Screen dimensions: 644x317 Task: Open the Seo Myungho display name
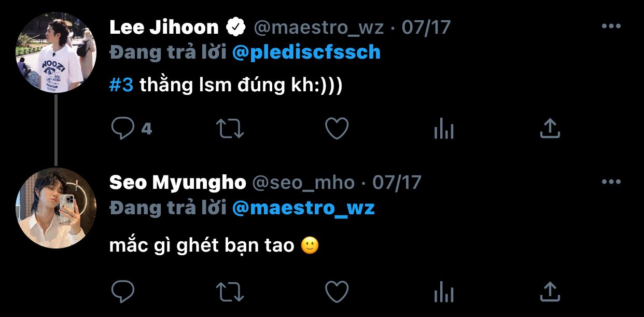[x=178, y=183]
